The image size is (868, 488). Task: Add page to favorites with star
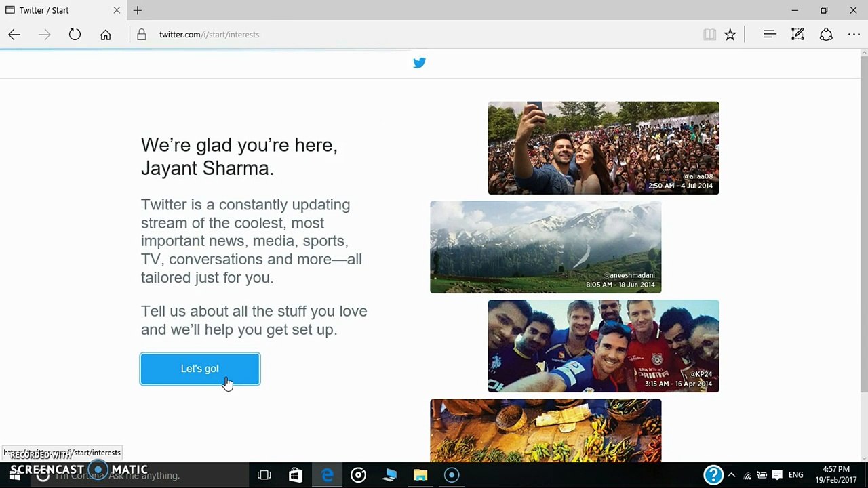(730, 35)
